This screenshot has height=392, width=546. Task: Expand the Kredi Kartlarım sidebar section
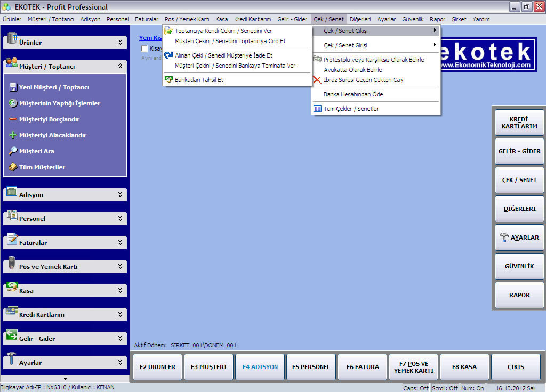[x=120, y=314]
